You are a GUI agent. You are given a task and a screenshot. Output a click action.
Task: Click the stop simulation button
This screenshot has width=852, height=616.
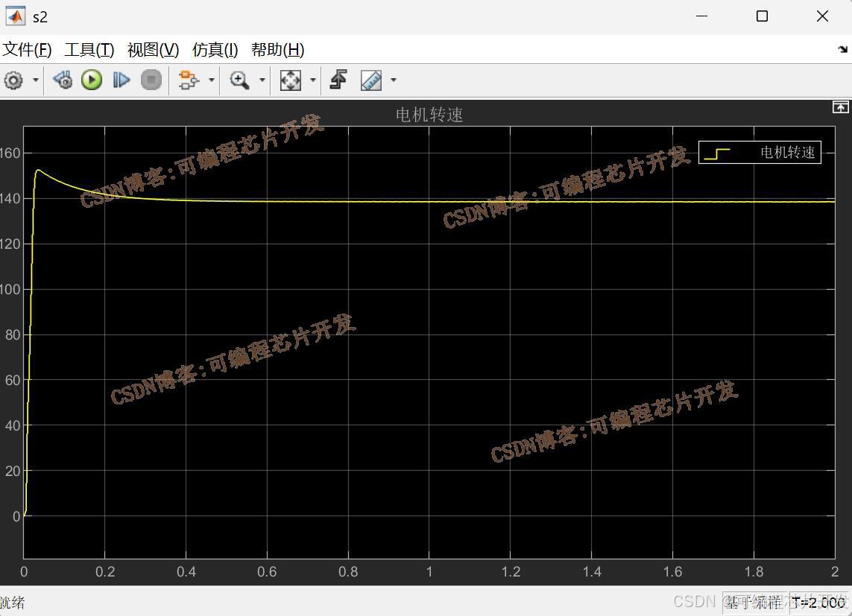coord(151,80)
